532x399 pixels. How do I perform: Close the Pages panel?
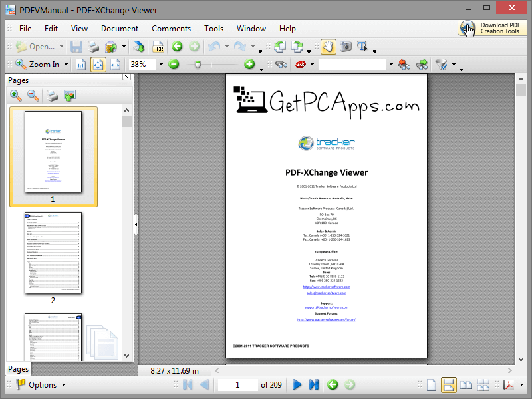126,77
